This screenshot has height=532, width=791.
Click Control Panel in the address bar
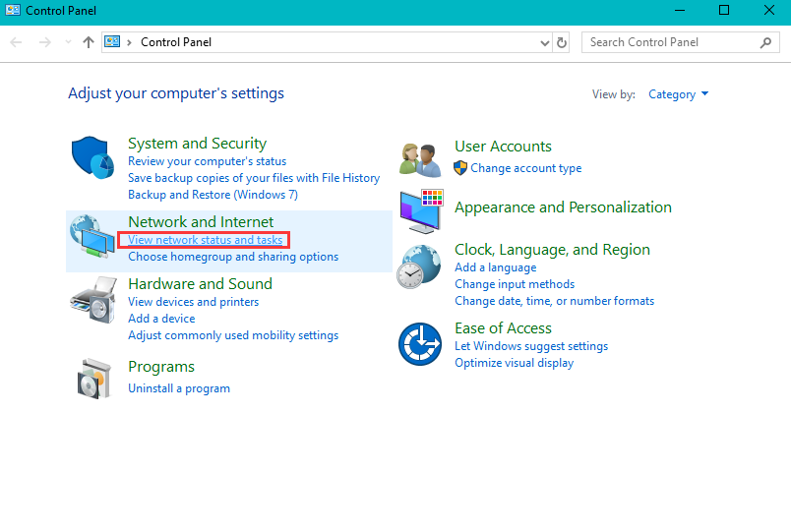(176, 42)
